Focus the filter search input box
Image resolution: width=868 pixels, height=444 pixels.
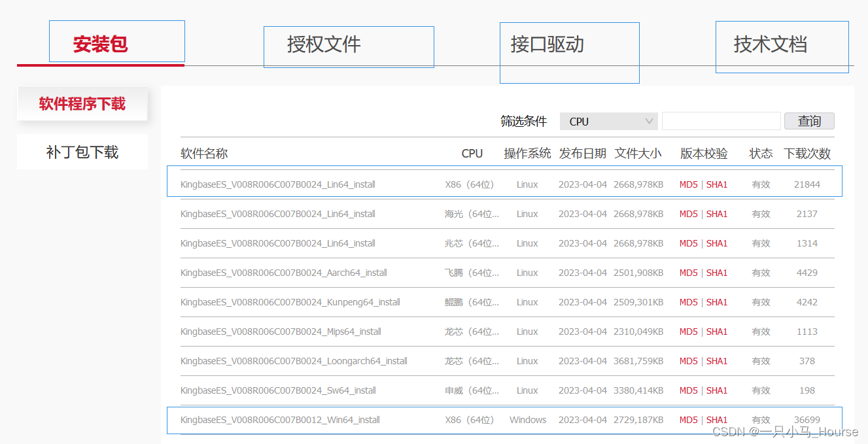(721, 121)
